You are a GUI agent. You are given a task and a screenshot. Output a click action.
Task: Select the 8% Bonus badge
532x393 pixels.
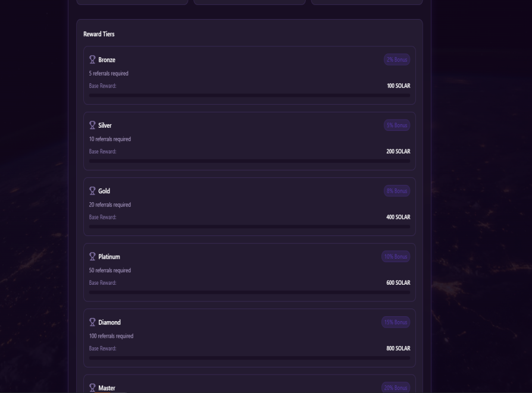pos(397,191)
